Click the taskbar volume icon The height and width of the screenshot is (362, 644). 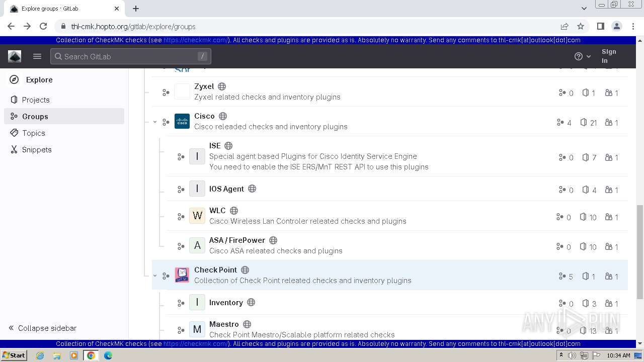[x=572, y=355]
